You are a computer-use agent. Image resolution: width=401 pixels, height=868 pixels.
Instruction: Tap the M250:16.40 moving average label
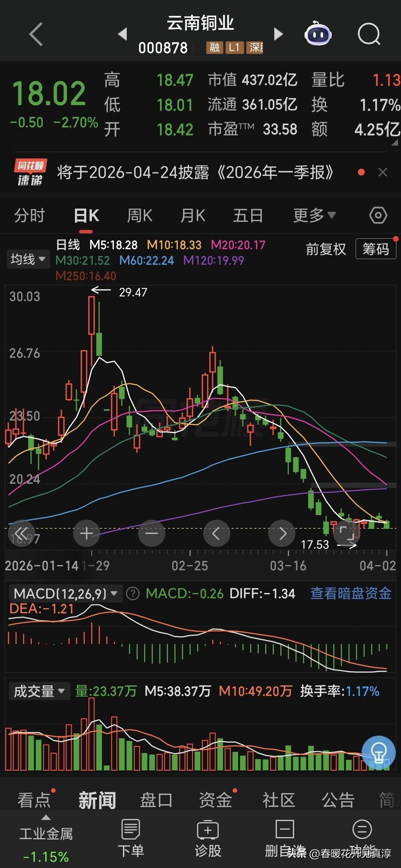86,276
